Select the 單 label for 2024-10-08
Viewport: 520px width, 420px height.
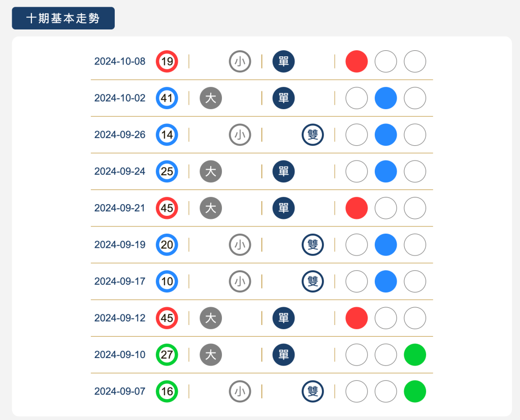point(283,61)
